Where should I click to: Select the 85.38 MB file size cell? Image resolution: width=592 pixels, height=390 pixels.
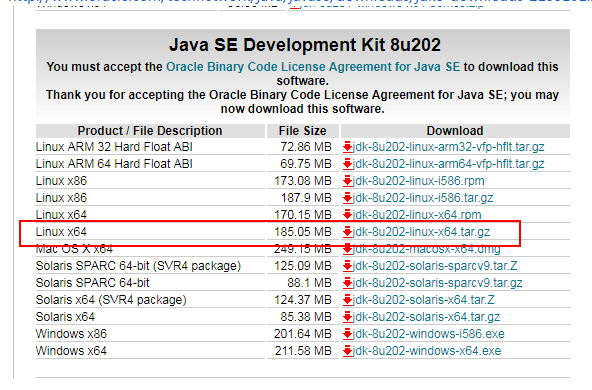tap(306, 317)
